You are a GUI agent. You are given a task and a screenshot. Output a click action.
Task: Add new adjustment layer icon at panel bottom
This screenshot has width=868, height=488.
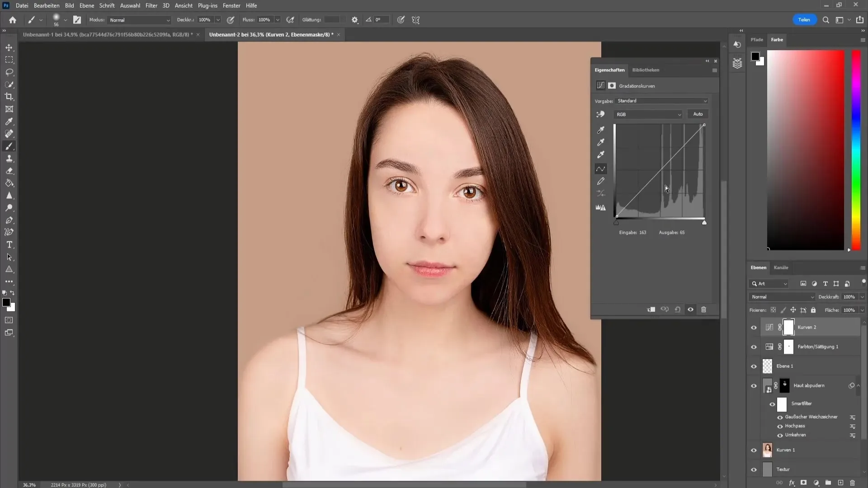tap(816, 483)
